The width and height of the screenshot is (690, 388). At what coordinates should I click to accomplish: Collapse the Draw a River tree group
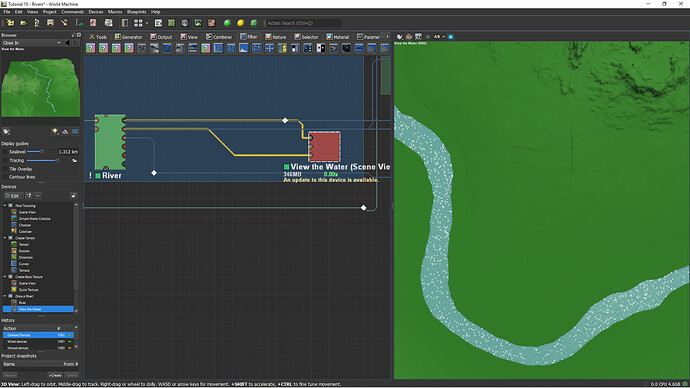(x=5, y=296)
